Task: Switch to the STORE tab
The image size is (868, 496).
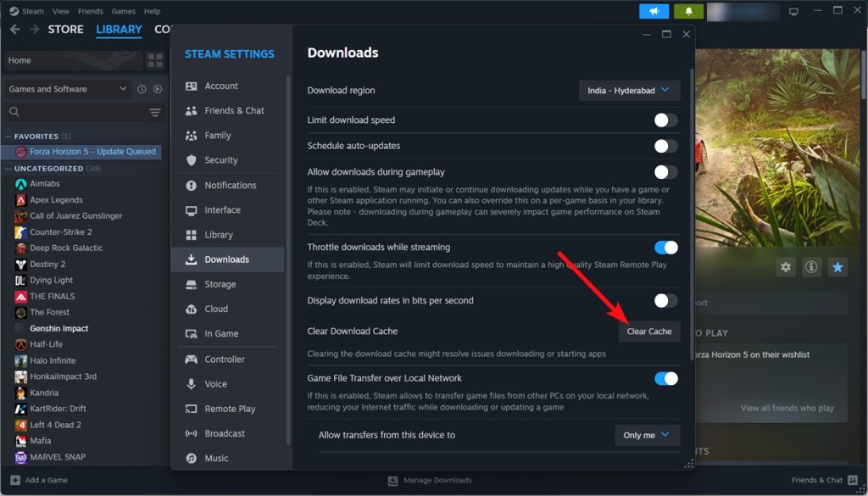Action: (x=65, y=30)
